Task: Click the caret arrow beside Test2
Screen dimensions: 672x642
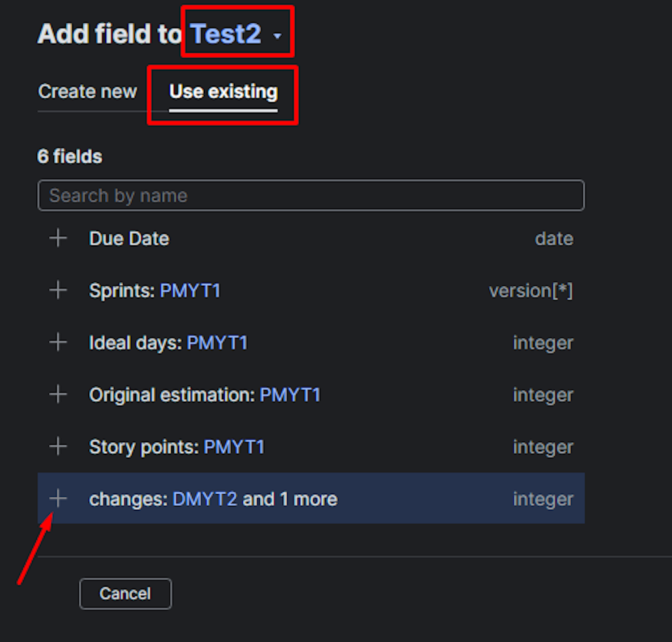Action: point(277,36)
